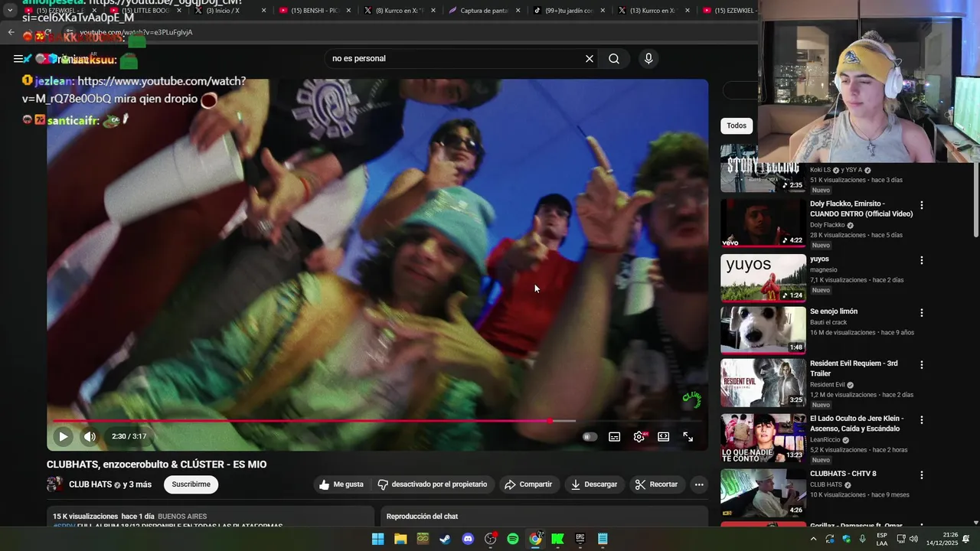Open the three-dot more actions button
This screenshot has width=980, height=551.
[x=698, y=484]
